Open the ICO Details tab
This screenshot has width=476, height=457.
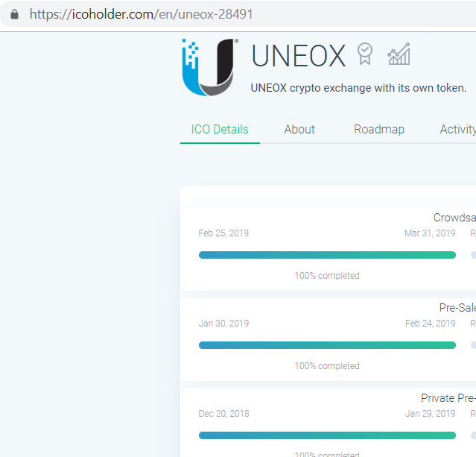220,130
